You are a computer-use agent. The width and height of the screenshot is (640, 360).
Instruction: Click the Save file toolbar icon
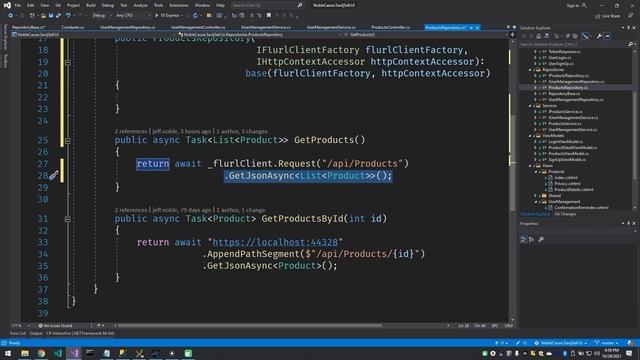coord(51,16)
